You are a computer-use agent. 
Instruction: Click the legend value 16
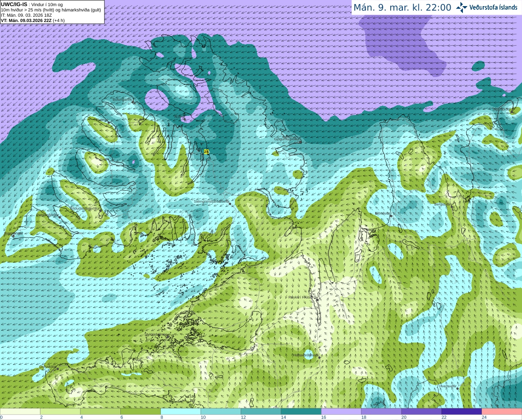(x=323, y=417)
